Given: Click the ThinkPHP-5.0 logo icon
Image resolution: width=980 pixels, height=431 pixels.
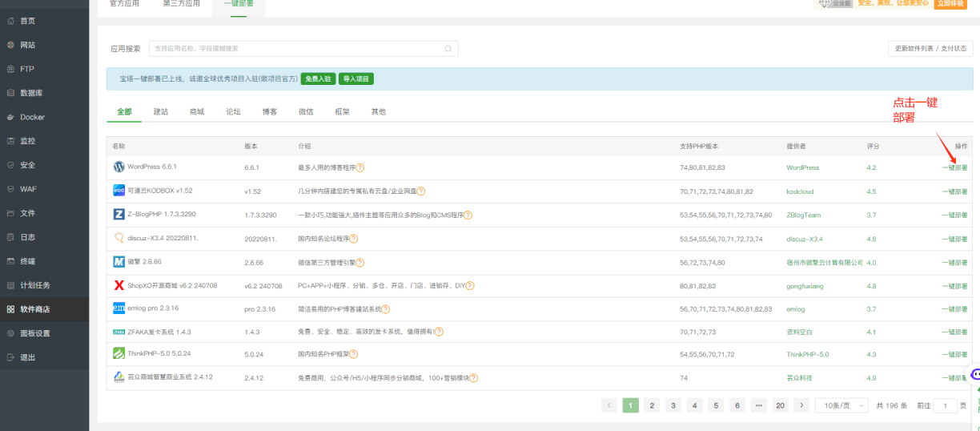Looking at the screenshot, I should pos(119,354).
